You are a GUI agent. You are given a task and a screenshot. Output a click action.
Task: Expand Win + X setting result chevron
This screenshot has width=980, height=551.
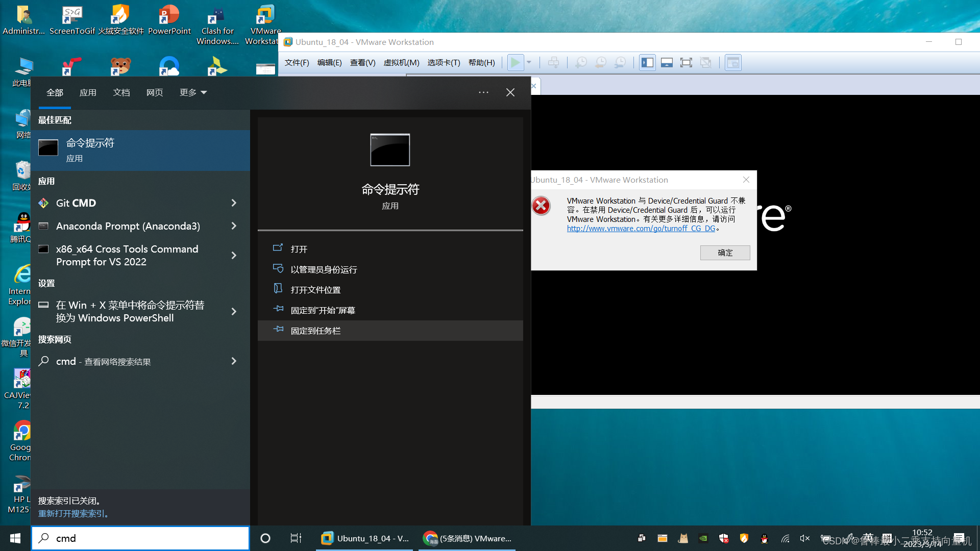point(234,311)
